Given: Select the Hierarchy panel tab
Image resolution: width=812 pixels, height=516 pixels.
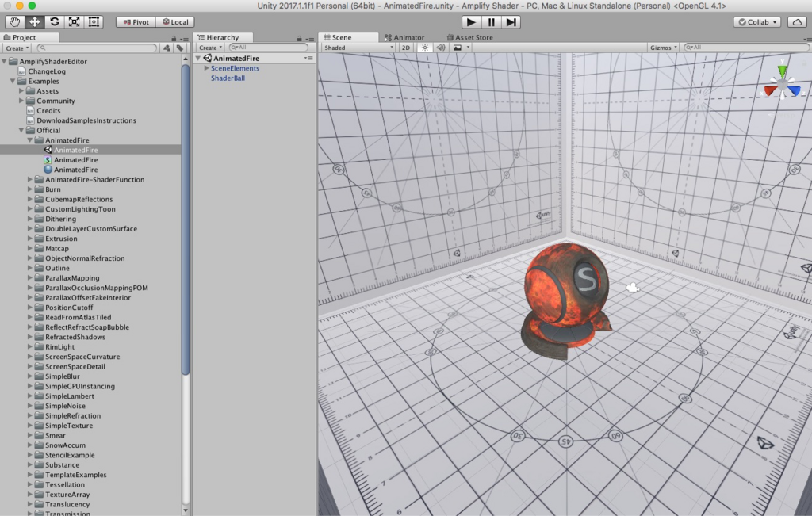Looking at the screenshot, I should (223, 37).
